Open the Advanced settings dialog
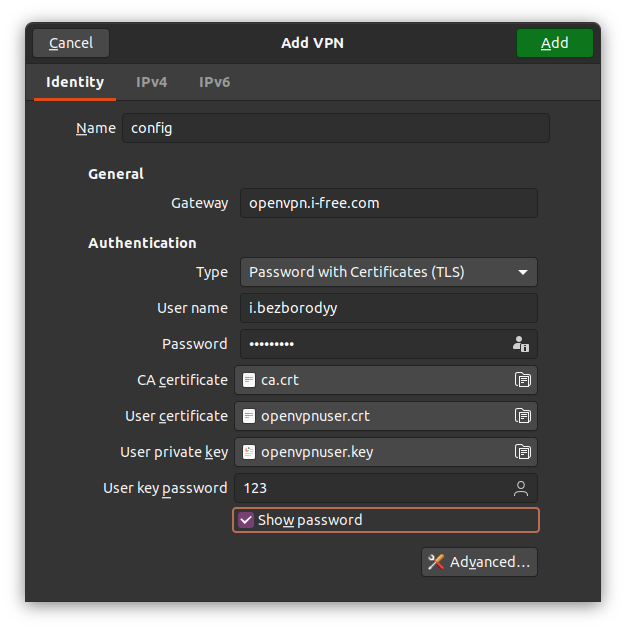This screenshot has height=630, width=626. point(479,562)
